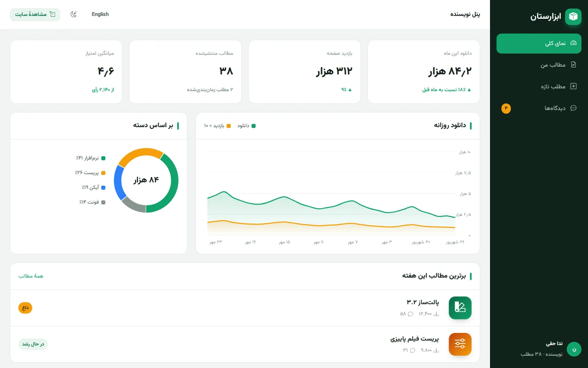Open the پریست فیلم پاییزی post title
This screenshot has height=368, width=588.
[x=414, y=339]
